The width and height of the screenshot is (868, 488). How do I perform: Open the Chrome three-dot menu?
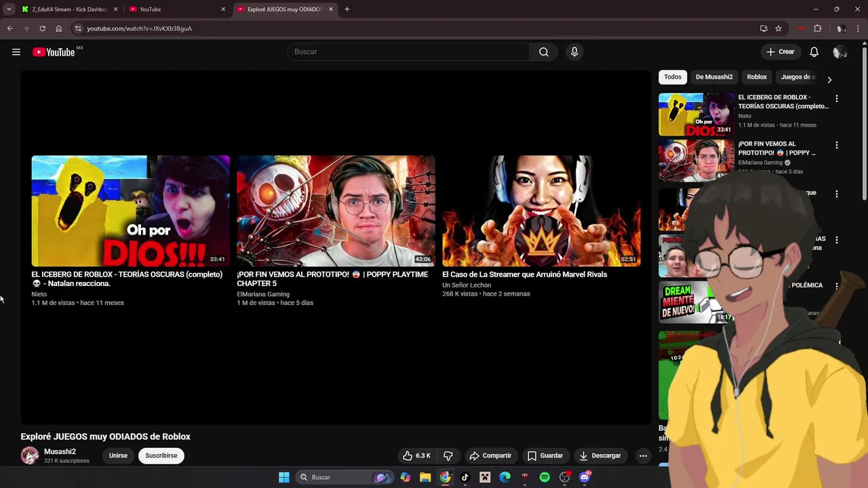tap(859, 28)
